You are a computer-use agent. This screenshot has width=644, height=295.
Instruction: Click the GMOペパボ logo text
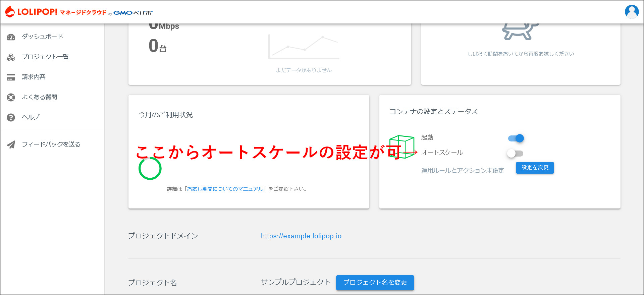pyautogui.click(x=133, y=13)
